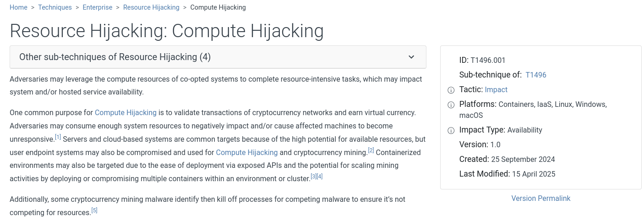This screenshot has height=222, width=644.
Task: Open the Impact tactic link
Action: [496, 90]
